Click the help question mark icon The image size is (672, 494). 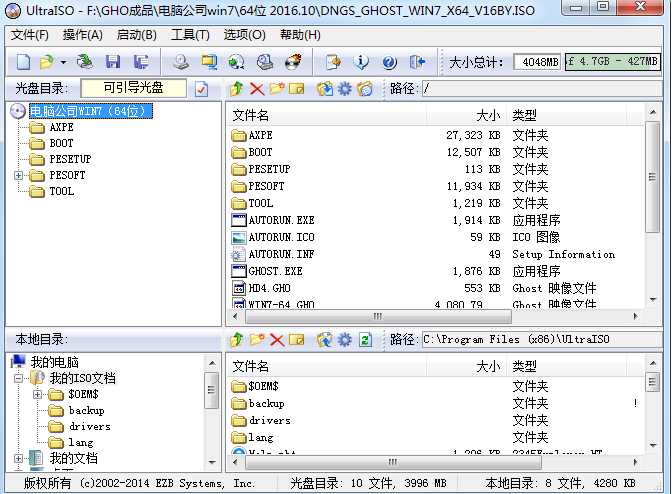pos(389,63)
